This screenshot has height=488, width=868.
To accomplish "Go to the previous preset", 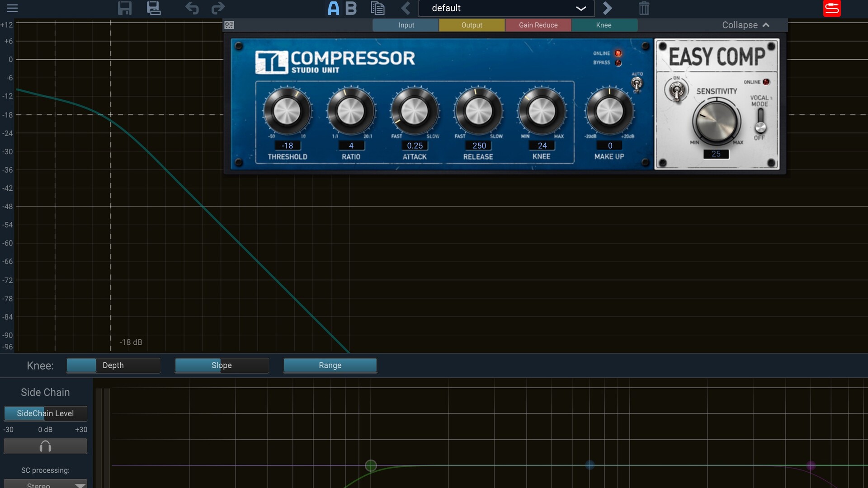I will click(406, 8).
